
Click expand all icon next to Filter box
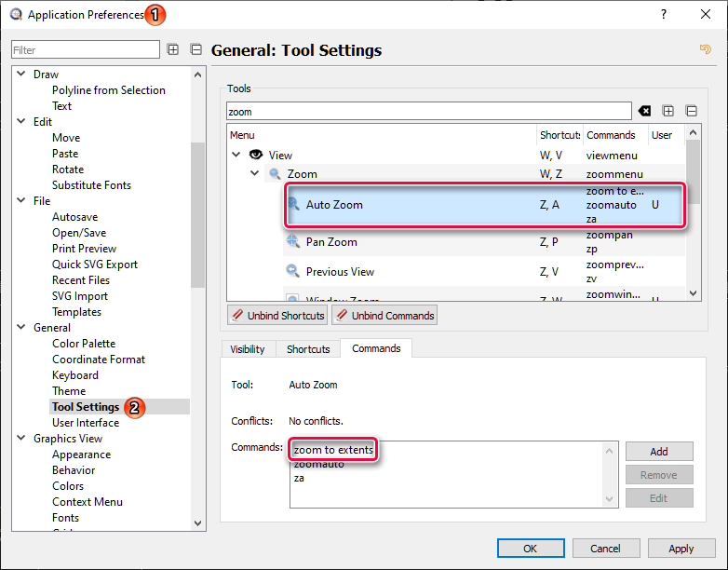coord(173,49)
